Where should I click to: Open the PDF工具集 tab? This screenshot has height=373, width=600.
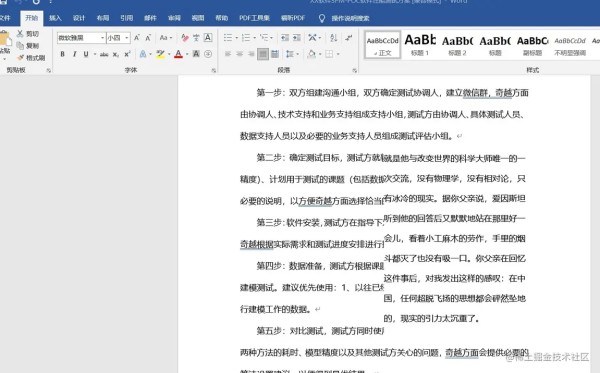point(254,18)
